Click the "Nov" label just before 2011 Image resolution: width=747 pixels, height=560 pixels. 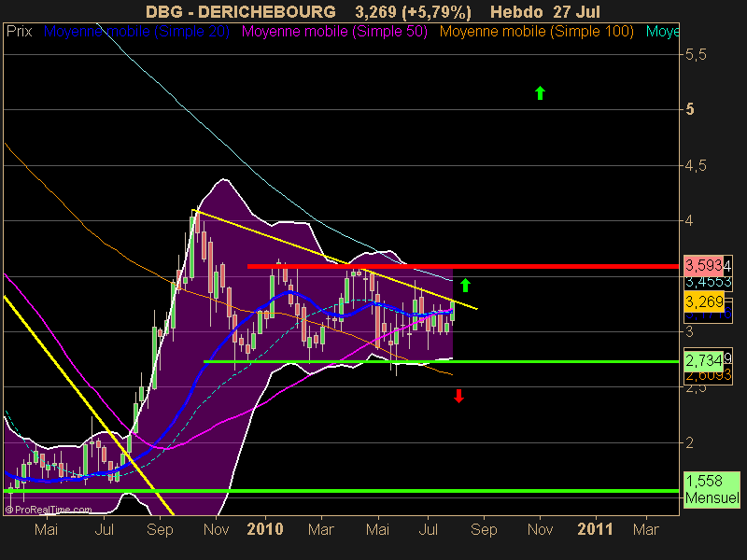pos(540,529)
